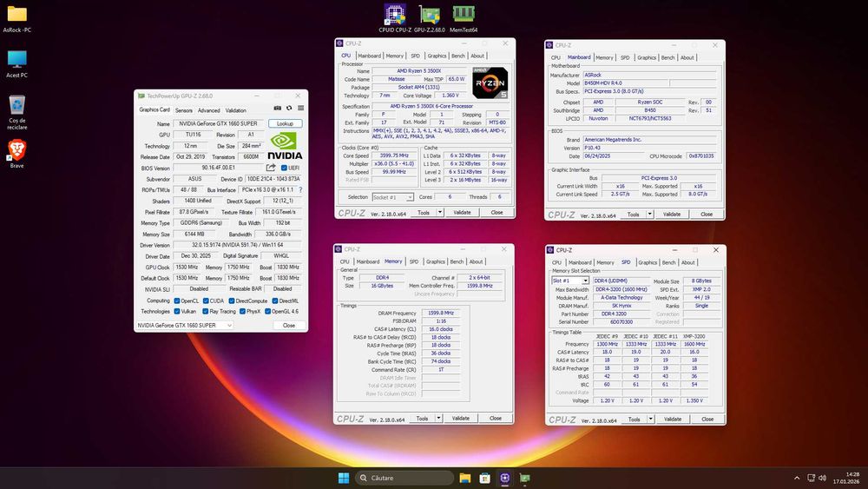Click the '6144 MB' memory size value
The height and width of the screenshot is (489, 868).
coord(193,234)
